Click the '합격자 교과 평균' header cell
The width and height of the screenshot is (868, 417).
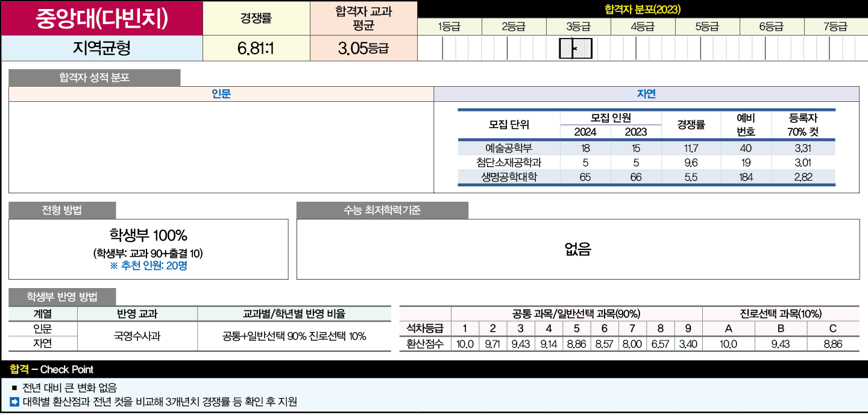tap(363, 18)
